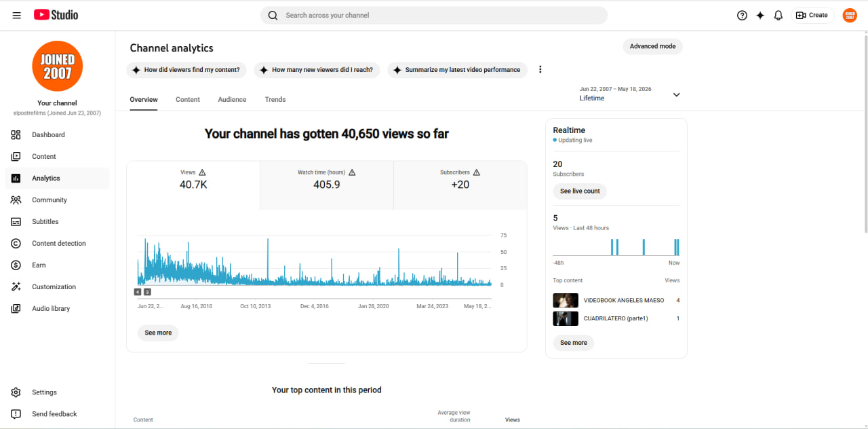Select the Watch time (hours) metric card
Image resolution: width=868 pixels, height=429 pixels.
327,185
